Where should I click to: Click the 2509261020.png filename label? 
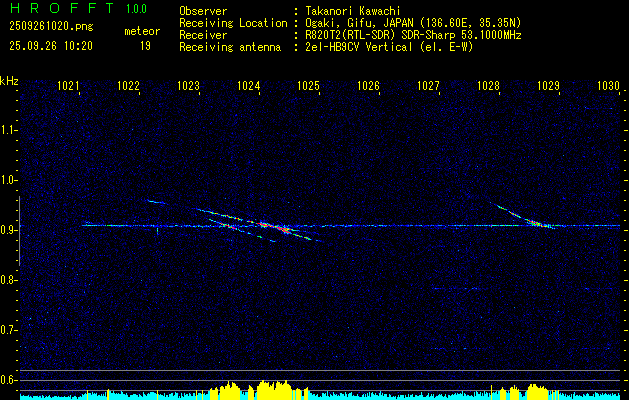pos(51,27)
